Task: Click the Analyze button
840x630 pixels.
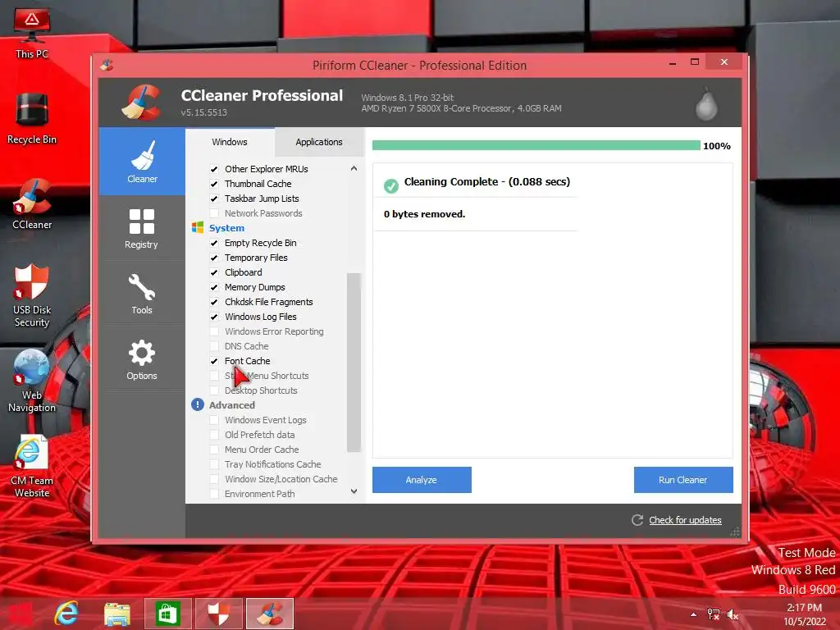Action: (422, 479)
